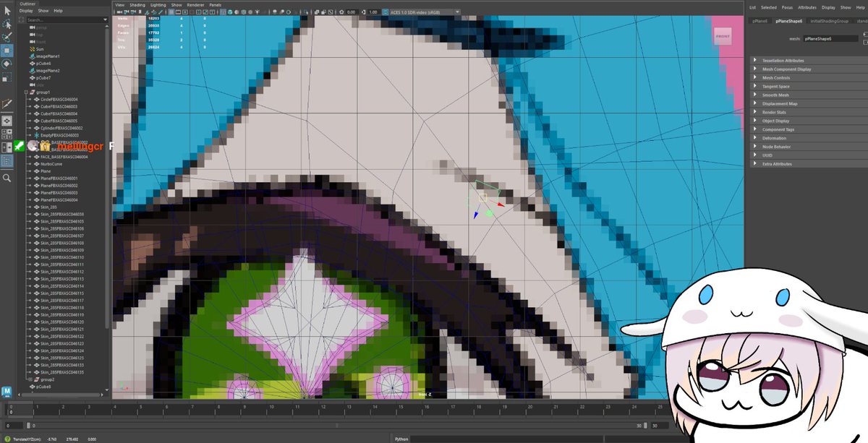Switch to the initialShadingGroup tab
This screenshot has height=443, width=868.
(x=829, y=22)
